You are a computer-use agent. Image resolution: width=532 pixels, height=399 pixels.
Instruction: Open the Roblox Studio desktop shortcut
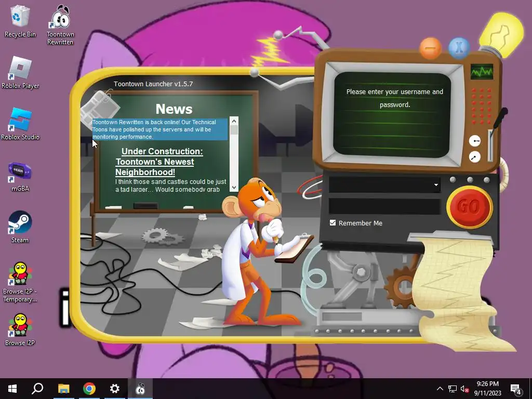click(20, 124)
